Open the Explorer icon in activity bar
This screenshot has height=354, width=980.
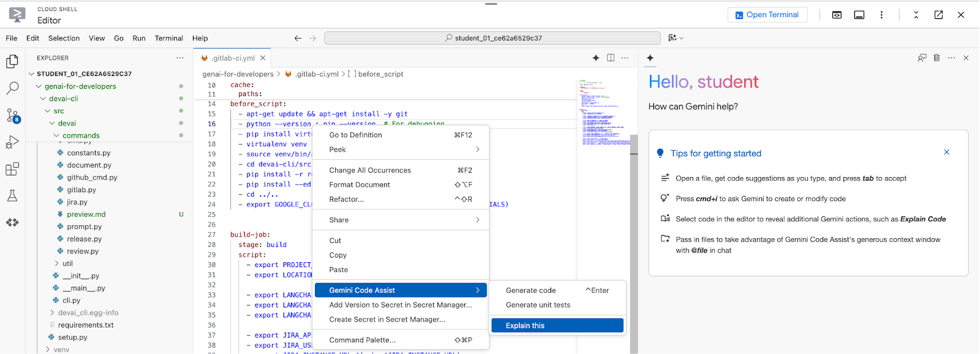point(12,62)
